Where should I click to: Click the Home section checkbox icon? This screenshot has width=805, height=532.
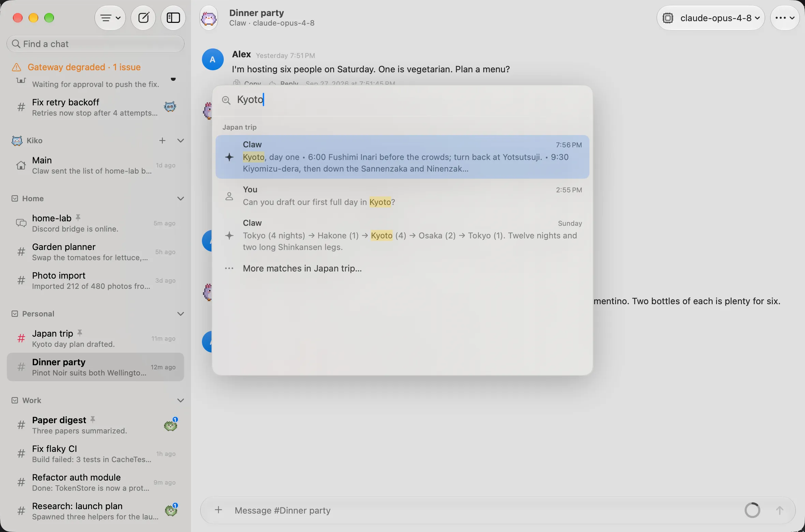pyautogui.click(x=15, y=198)
